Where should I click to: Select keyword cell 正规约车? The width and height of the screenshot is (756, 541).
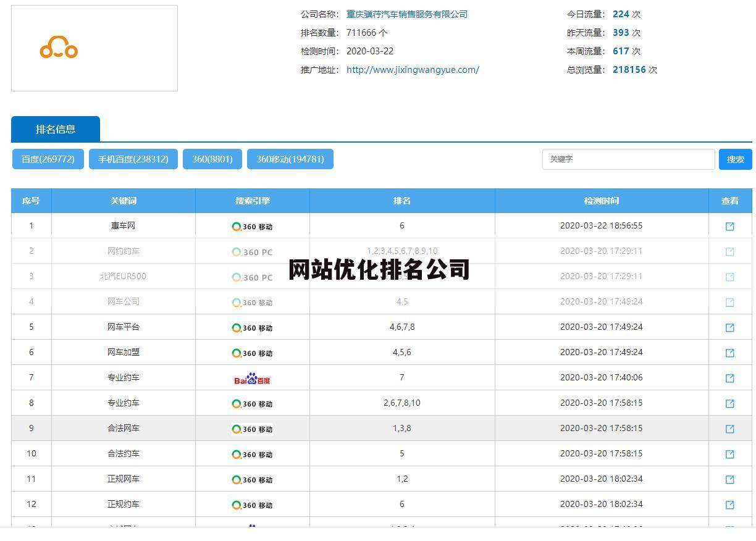point(124,505)
